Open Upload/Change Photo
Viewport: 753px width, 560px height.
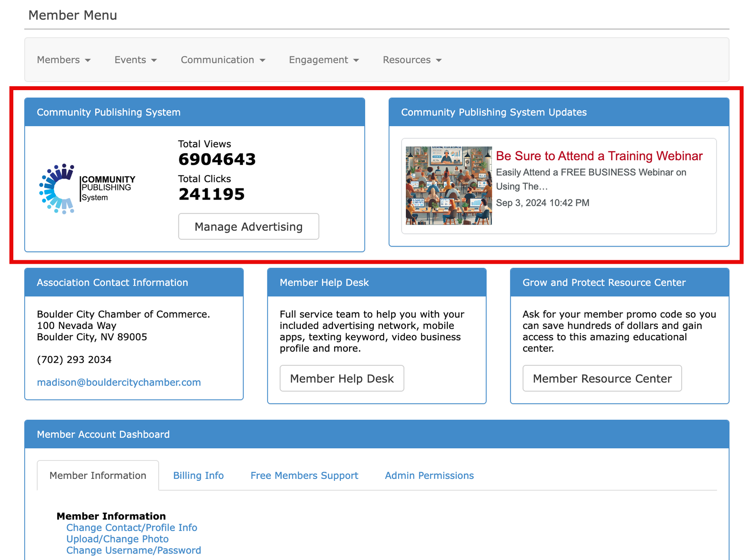coord(117,539)
